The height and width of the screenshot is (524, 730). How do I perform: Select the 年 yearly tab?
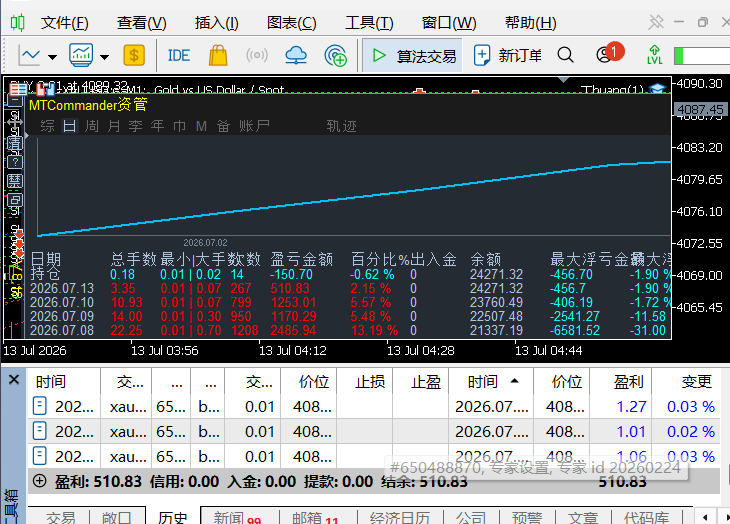click(x=157, y=126)
